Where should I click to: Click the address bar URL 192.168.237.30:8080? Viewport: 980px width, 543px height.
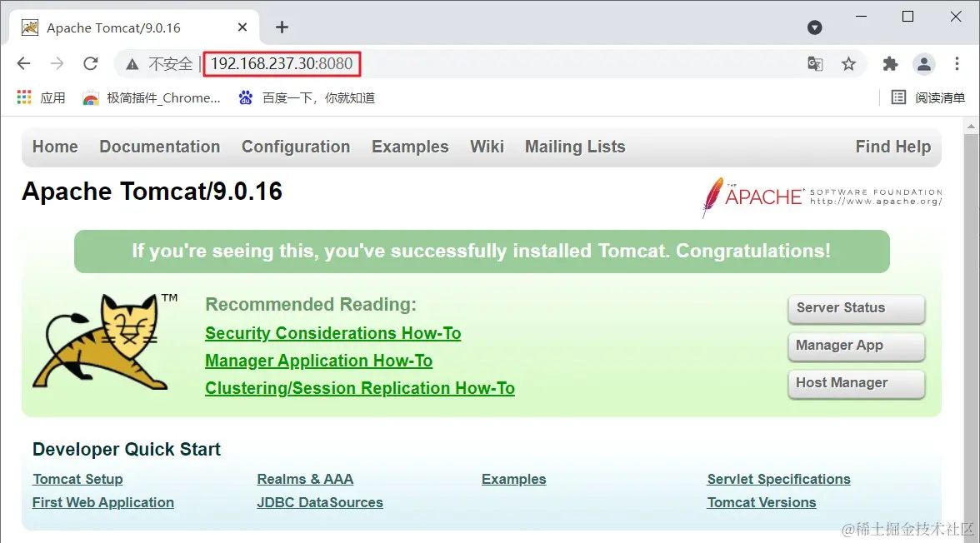(282, 64)
